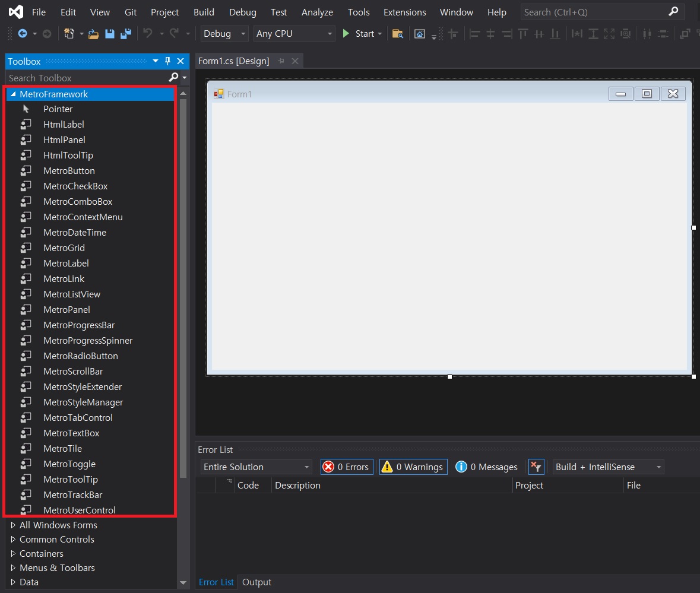Viewport: 700px width, 593px height.
Task: Click the Toolbox vertical scrollbar thumb
Action: pos(183,288)
